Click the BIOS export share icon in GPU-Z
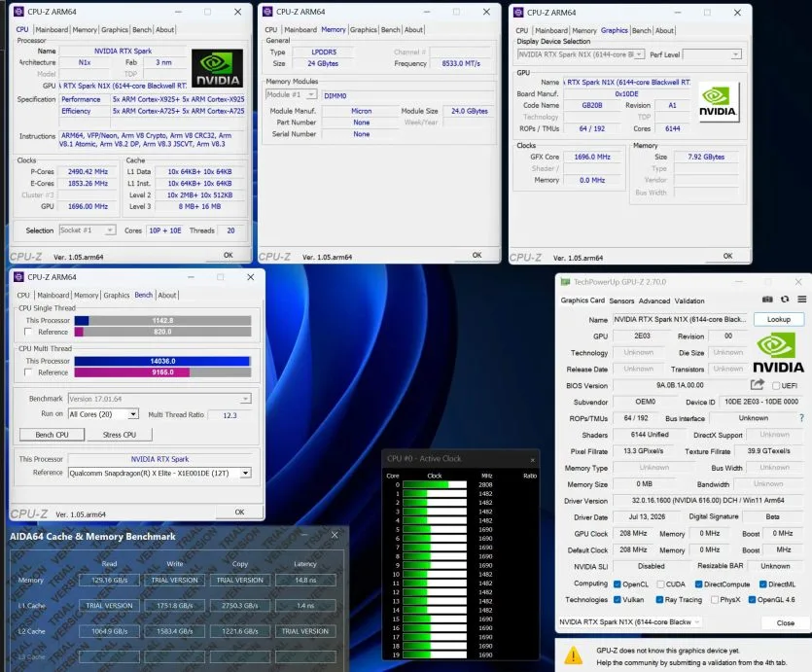The width and height of the screenshot is (812, 672). point(758,385)
